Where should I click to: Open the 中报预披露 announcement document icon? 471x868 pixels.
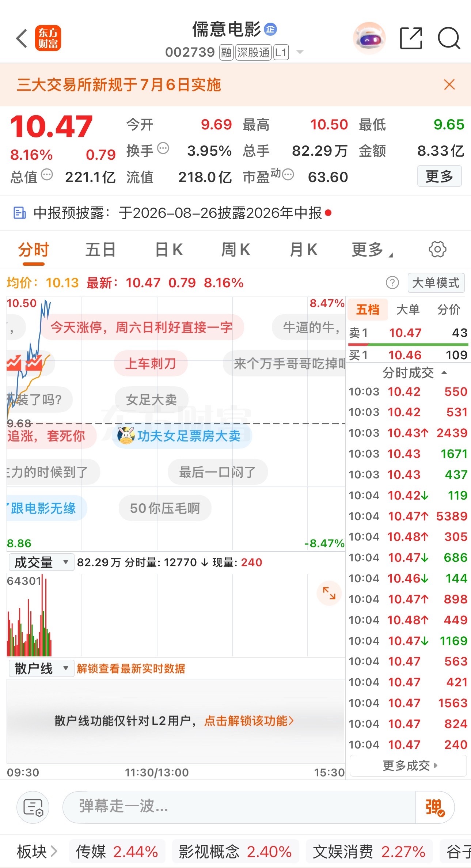click(x=19, y=213)
